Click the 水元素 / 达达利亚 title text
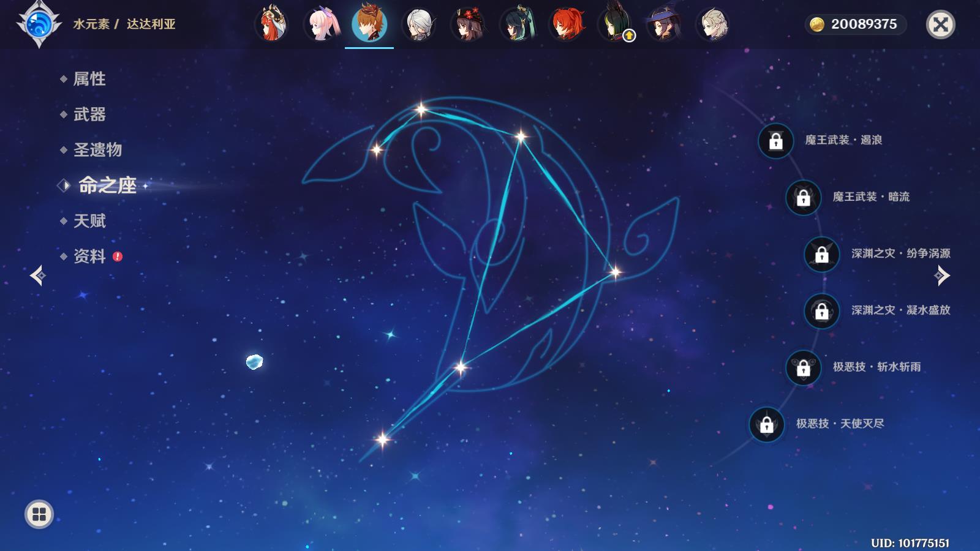980x551 pixels. click(124, 24)
